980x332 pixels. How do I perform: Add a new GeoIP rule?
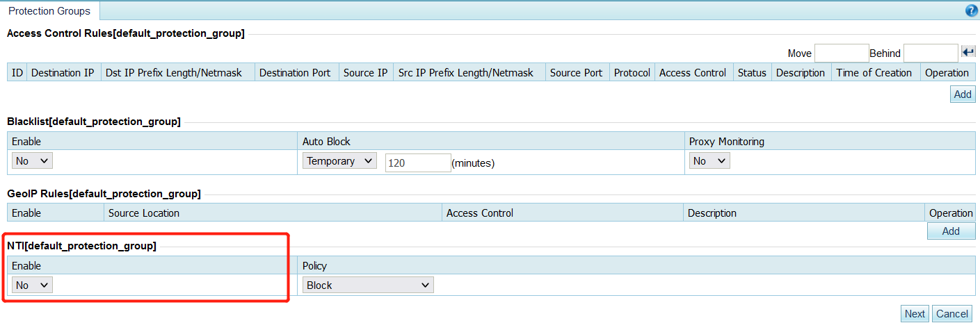click(951, 231)
